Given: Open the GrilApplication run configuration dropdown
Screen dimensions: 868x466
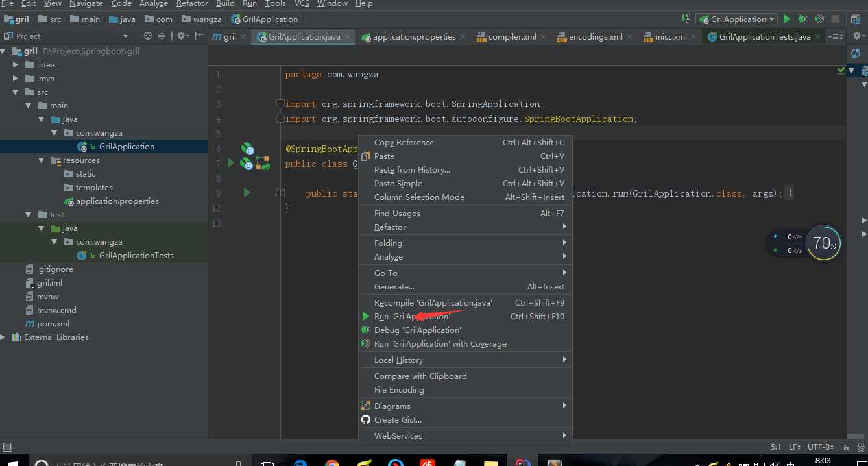Looking at the screenshot, I should 736,19.
